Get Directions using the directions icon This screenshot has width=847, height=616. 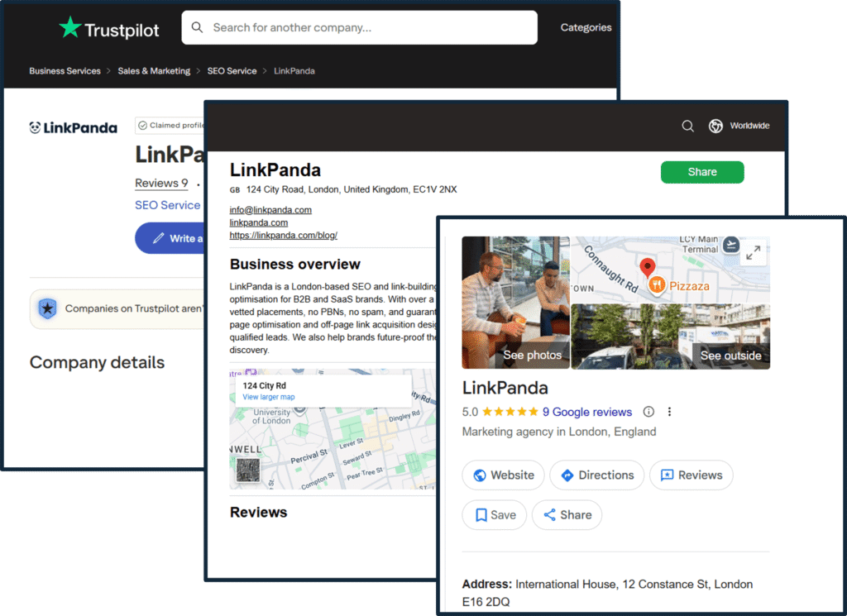[567, 475]
